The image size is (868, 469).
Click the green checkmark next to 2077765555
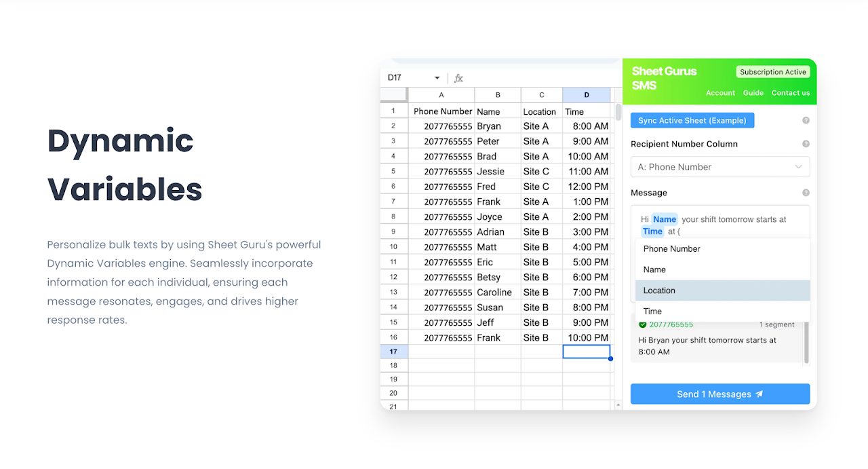pos(643,324)
